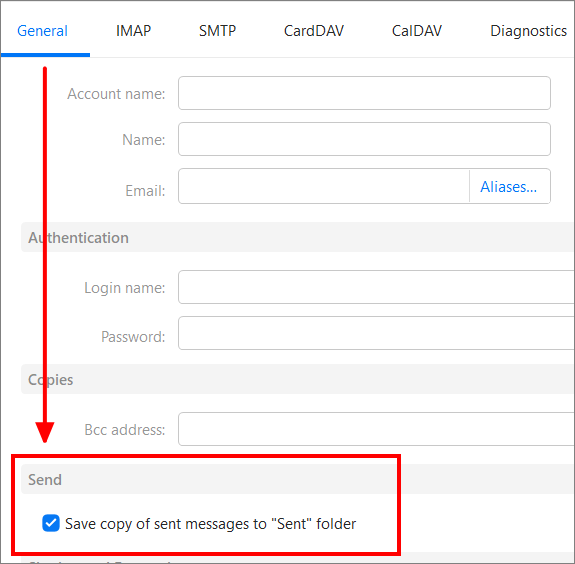575x564 pixels.
Task: Switch to the IMAP tab
Action: click(x=133, y=31)
